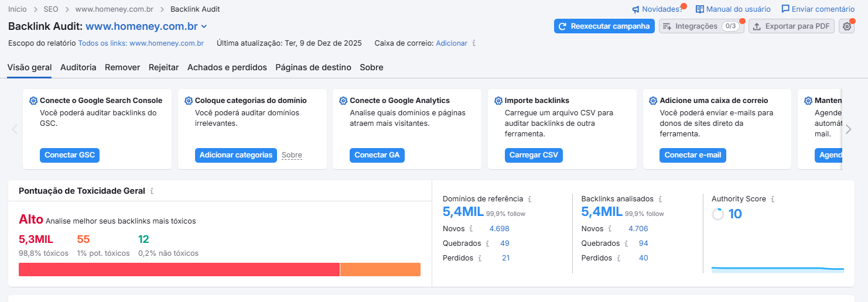Viewport: 868px width, 302px height.
Task: Click the Enviar comentário speech bubble icon
Action: tap(785, 9)
